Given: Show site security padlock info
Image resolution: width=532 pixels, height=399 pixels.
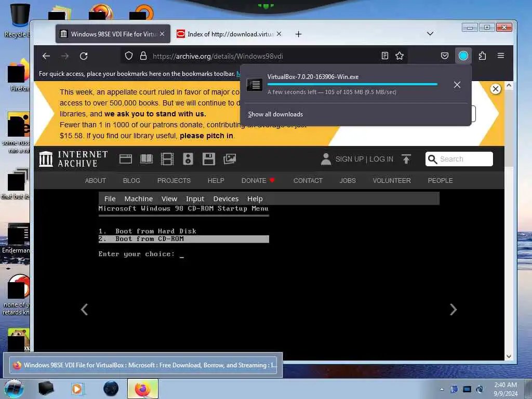Looking at the screenshot, I should coord(143,56).
